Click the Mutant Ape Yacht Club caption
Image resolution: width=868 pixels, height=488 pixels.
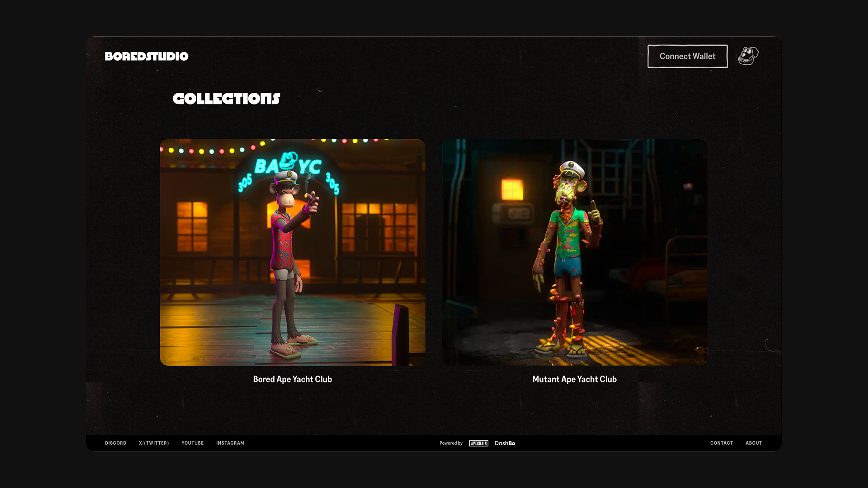click(x=575, y=379)
